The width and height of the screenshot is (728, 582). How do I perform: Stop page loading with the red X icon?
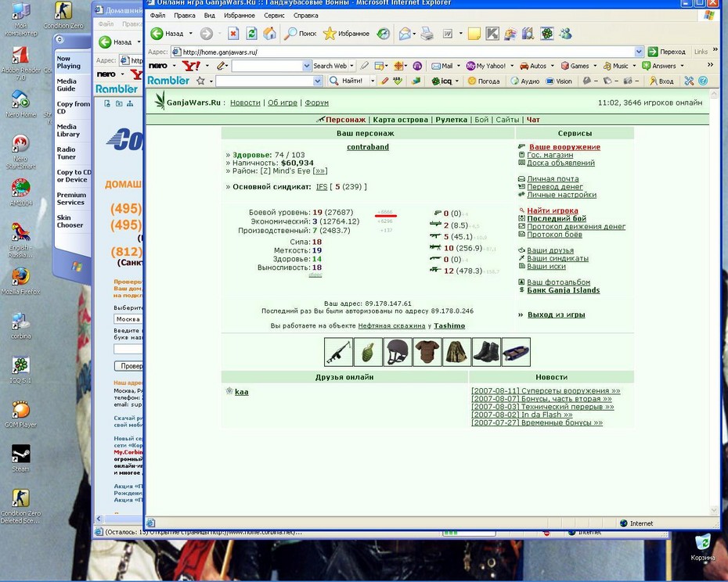pos(233,34)
